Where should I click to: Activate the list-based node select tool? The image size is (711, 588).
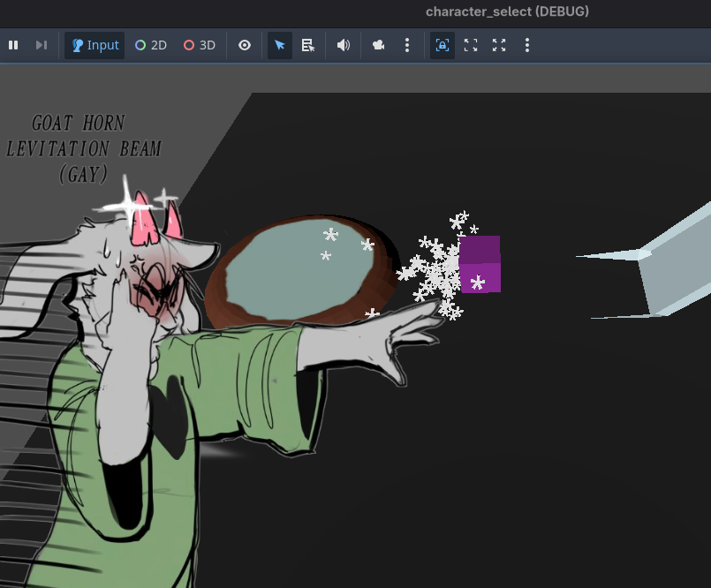[x=308, y=45]
